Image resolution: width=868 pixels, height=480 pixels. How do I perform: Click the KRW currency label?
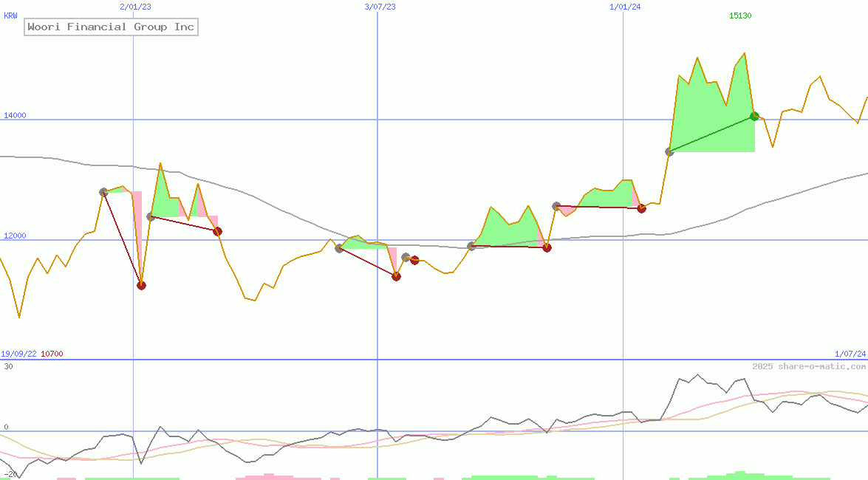10,16
